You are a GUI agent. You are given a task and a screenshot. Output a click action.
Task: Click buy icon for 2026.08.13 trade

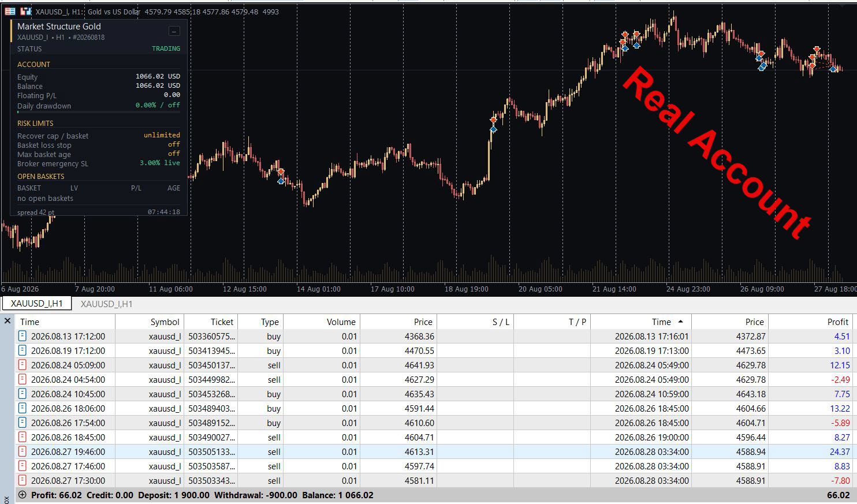[23, 336]
